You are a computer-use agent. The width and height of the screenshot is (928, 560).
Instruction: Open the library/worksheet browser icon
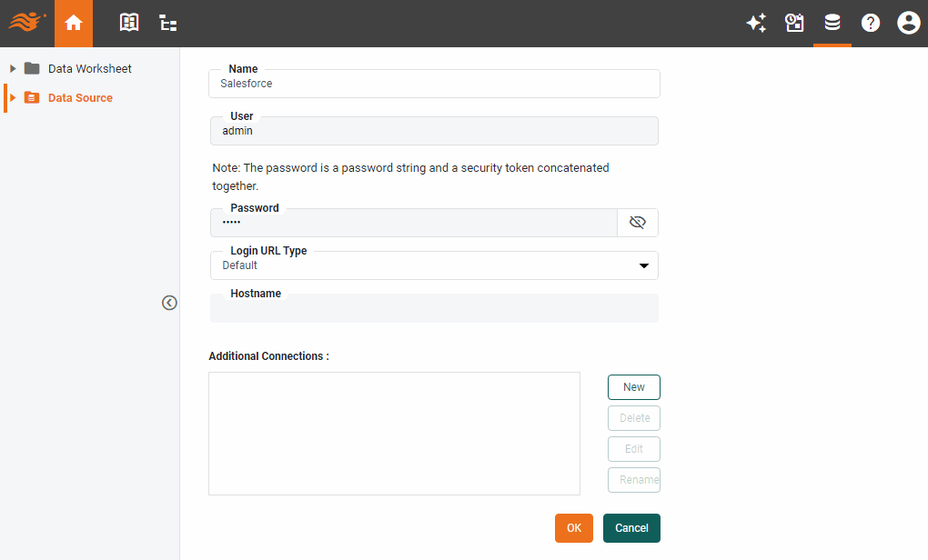pyautogui.click(x=128, y=23)
